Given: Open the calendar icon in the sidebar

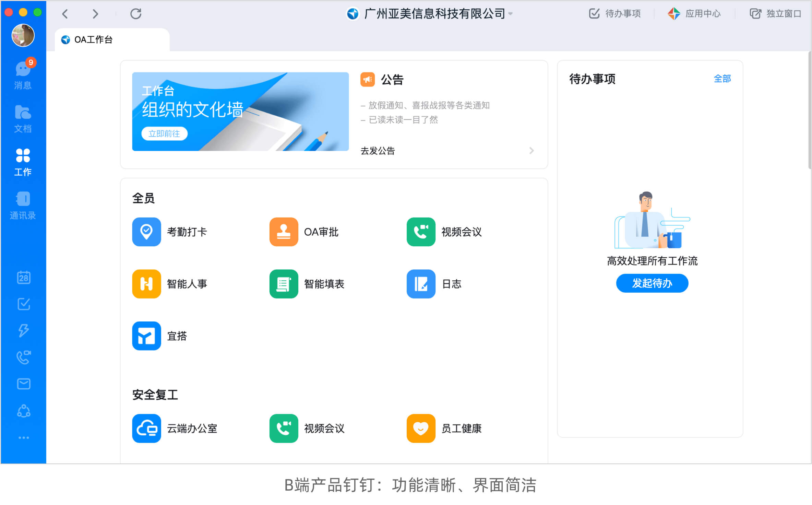Looking at the screenshot, I should 24,278.
